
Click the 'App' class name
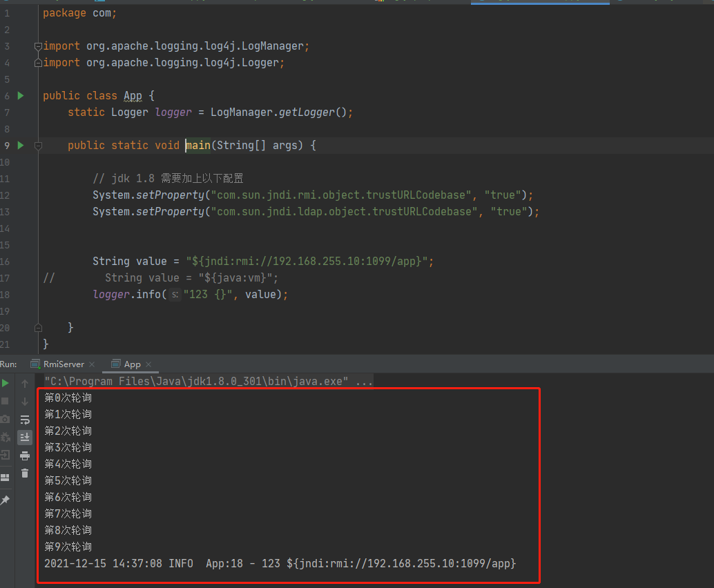(133, 95)
